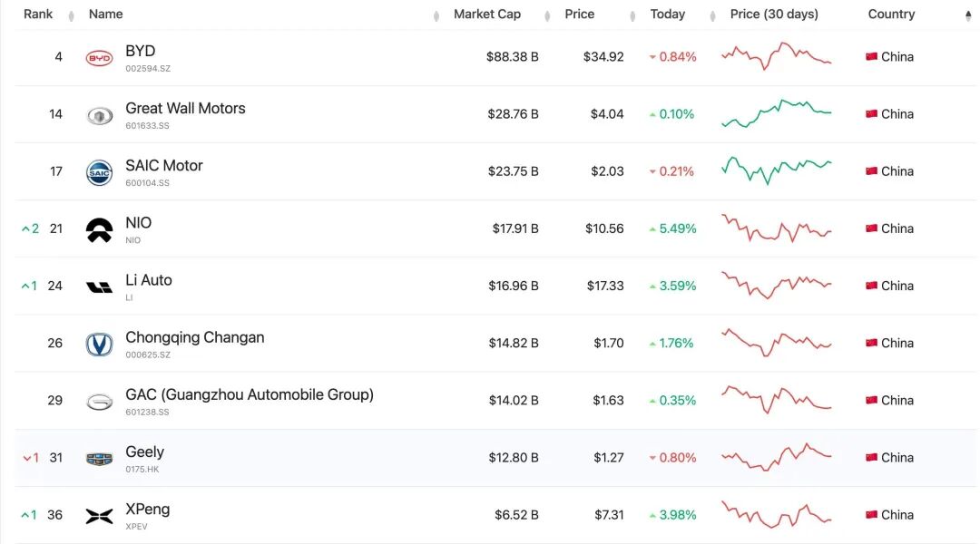Click the Li Auto logo icon
The height and width of the screenshot is (544, 980).
(99, 287)
